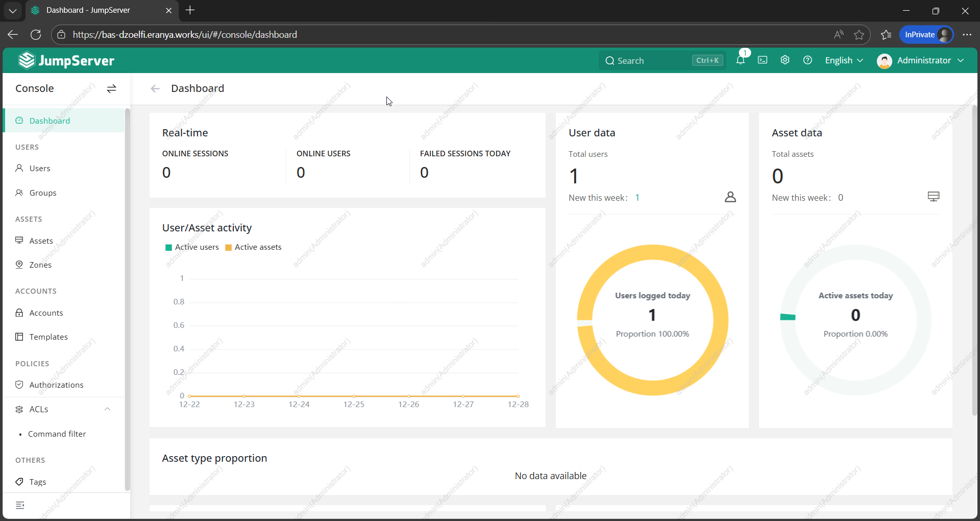
Task: Click the help question mark icon
Action: click(807, 60)
